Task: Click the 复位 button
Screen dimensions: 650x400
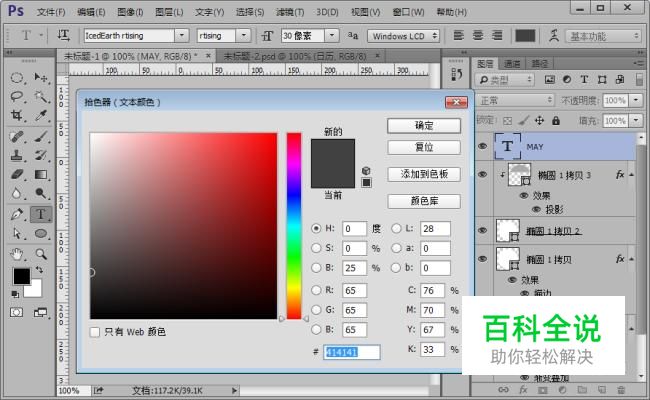Action: (424, 147)
